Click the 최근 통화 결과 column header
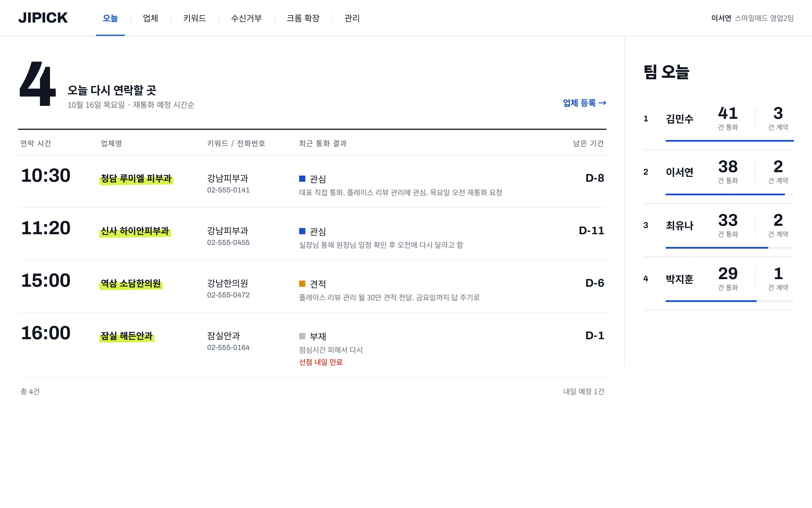Image resolution: width=812 pixels, height=508 pixels. click(x=323, y=143)
